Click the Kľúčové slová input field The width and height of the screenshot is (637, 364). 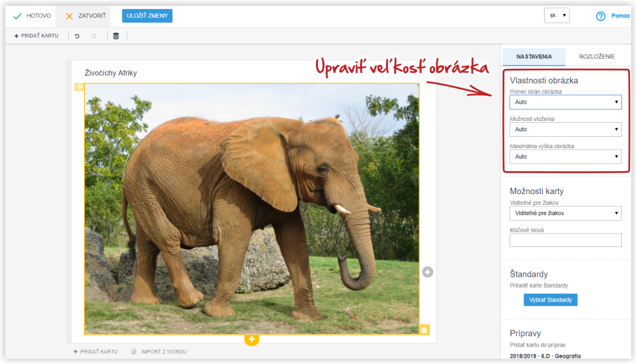(566, 240)
